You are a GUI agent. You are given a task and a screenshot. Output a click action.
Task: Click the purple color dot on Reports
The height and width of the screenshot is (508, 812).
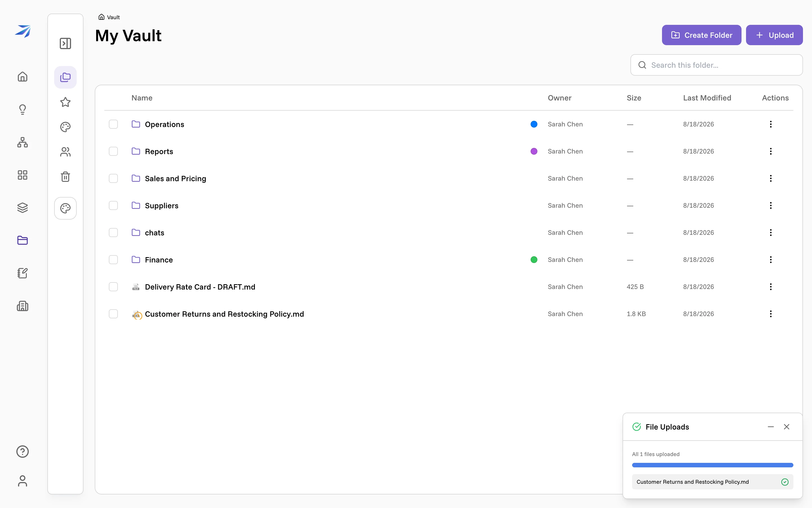click(x=534, y=151)
